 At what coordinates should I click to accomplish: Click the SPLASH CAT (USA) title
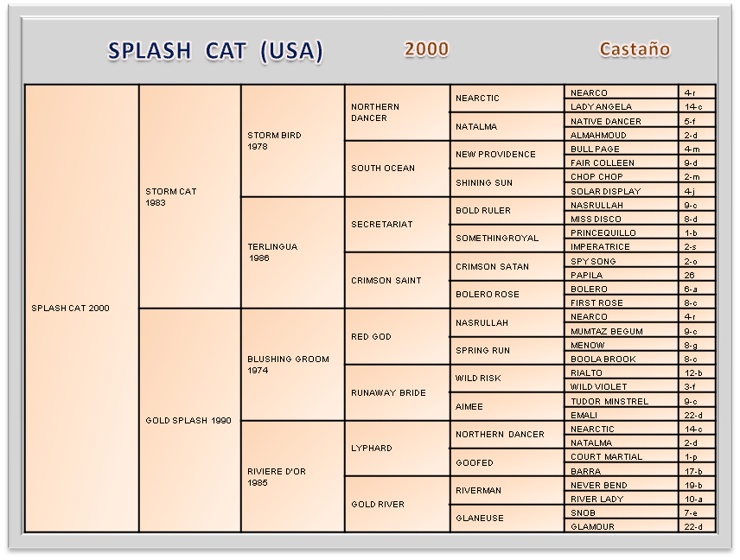215,51
